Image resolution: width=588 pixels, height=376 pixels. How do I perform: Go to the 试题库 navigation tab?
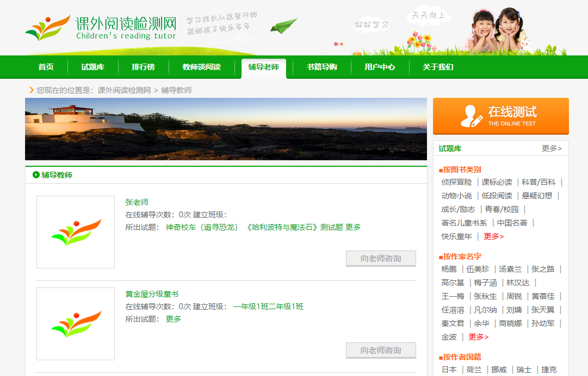pos(92,67)
